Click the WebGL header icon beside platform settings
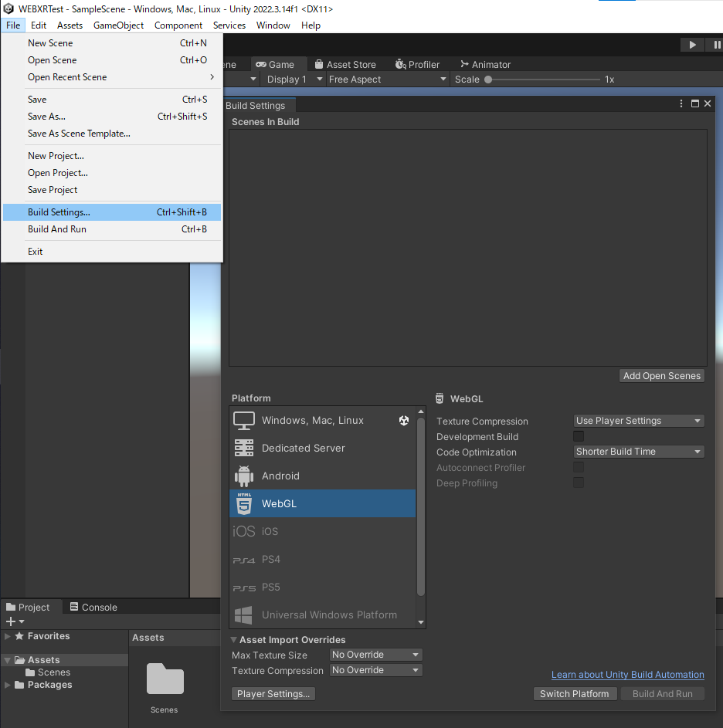The width and height of the screenshot is (723, 728). click(x=440, y=398)
